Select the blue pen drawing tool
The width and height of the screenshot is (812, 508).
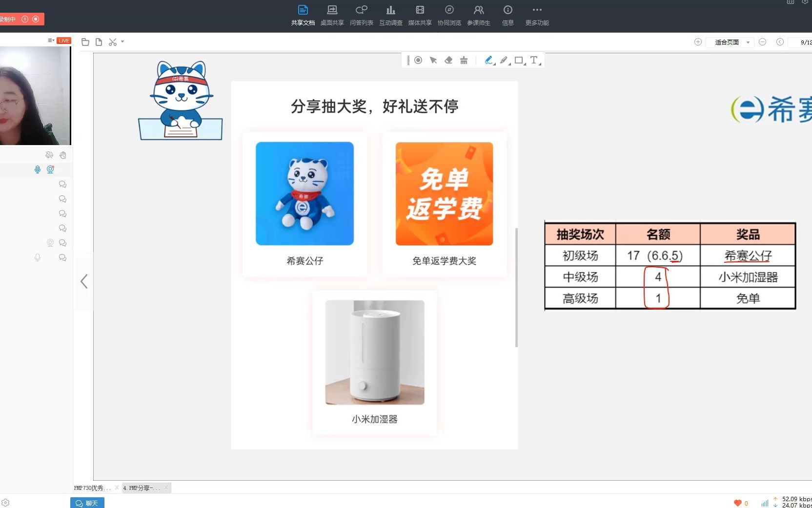488,60
